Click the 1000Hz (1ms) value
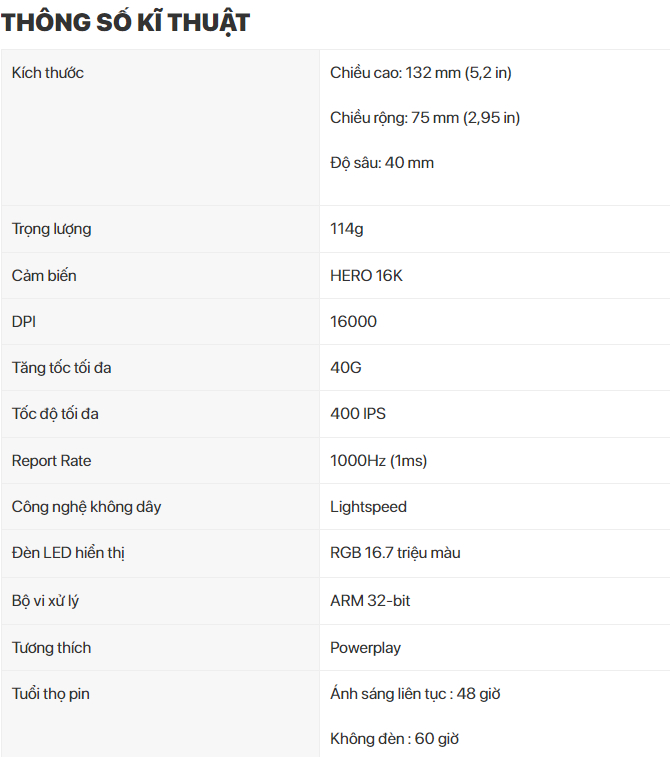The height and width of the screenshot is (757, 670). 378,461
